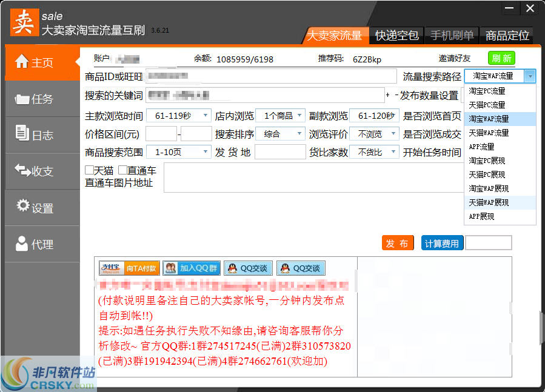
Task: Open the 设置 gear settings section
Action: [x=42, y=208]
